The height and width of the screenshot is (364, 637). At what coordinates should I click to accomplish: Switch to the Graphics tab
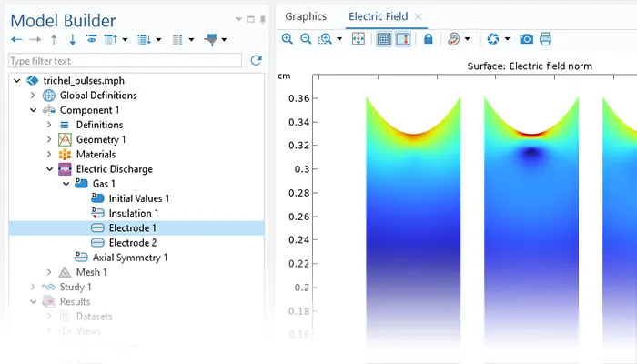point(306,16)
